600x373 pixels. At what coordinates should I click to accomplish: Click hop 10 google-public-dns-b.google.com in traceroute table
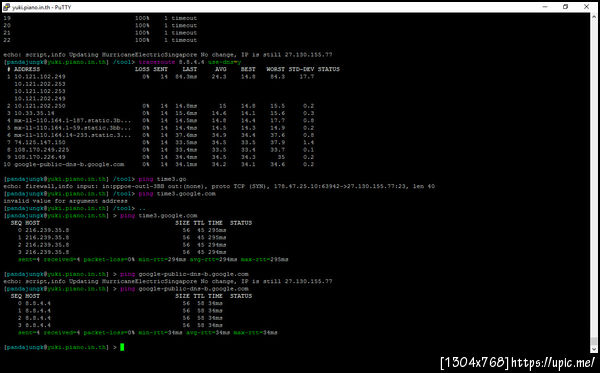click(69, 164)
